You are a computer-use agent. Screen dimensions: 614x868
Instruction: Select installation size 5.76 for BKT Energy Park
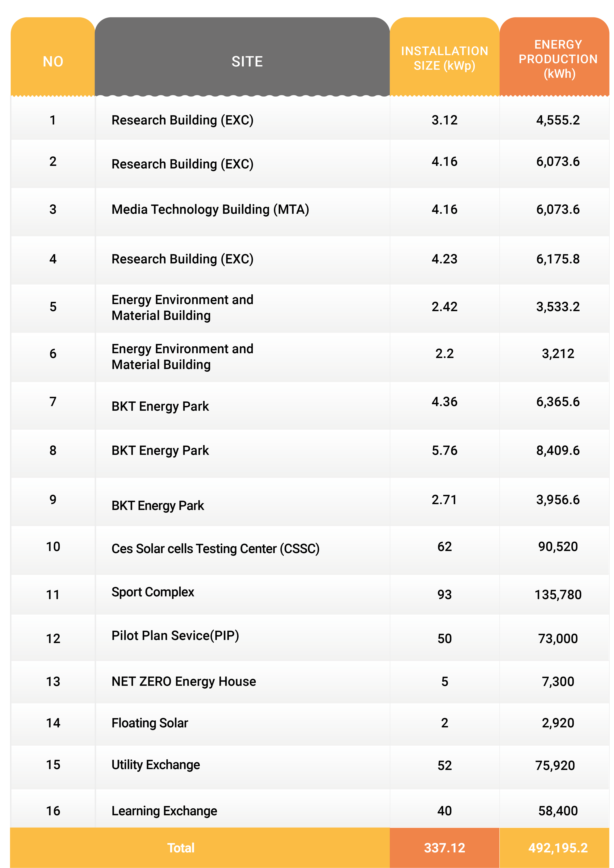click(445, 451)
